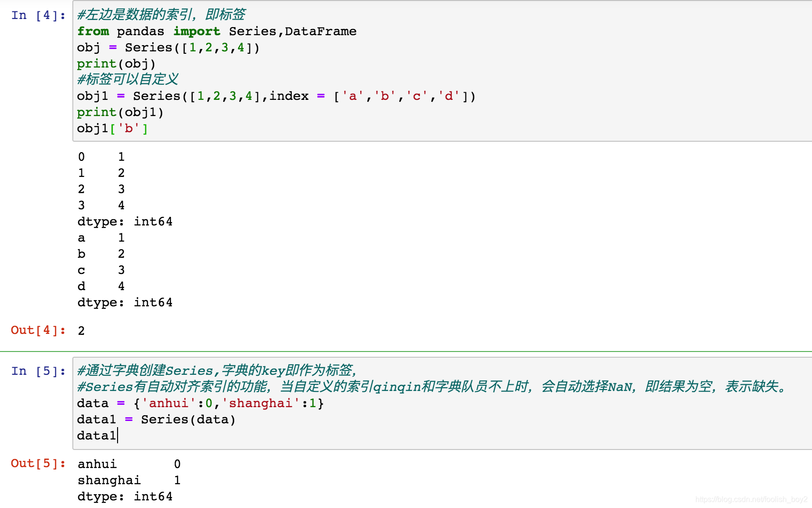The image size is (812, 508).
Task: Click the Out[4] output prompt
Action: (x=39, y=330)
